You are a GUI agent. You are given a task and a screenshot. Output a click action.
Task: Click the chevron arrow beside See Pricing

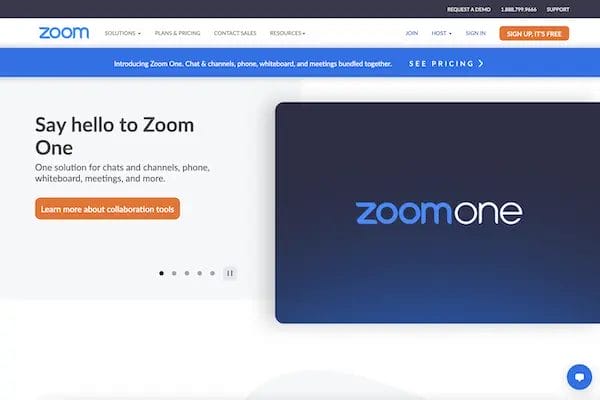pos(481,64)
